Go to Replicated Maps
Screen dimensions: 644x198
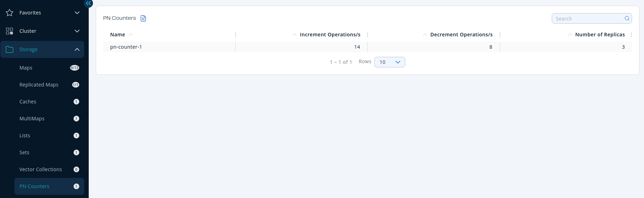(39, 85)
